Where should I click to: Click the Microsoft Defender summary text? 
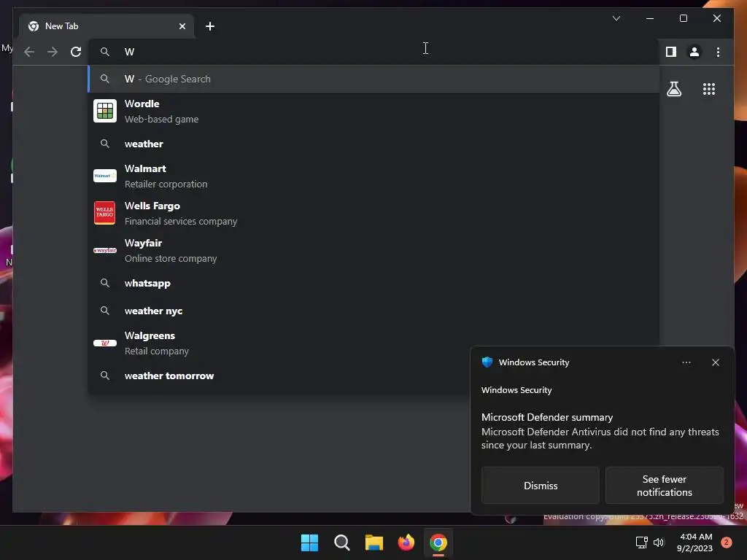(547, 417)
